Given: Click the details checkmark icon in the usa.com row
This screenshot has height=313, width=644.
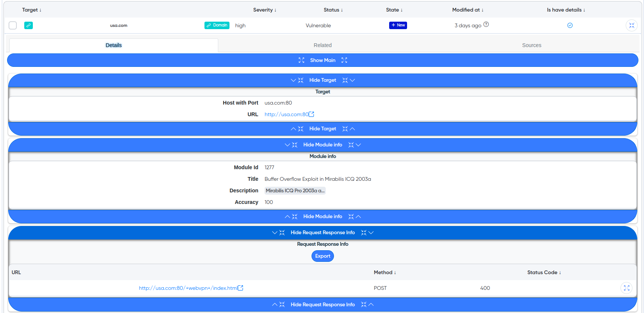Looking at the screenshot, I should click(570, 25).
